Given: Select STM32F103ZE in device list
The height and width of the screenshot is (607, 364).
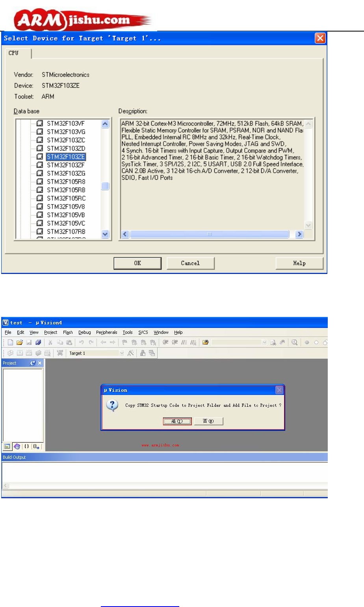Looking at the screenshot, I should [x=66, y=157].
